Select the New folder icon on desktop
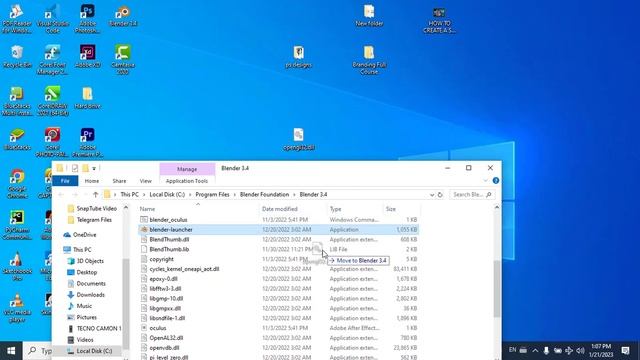 [x=369, y=16]
